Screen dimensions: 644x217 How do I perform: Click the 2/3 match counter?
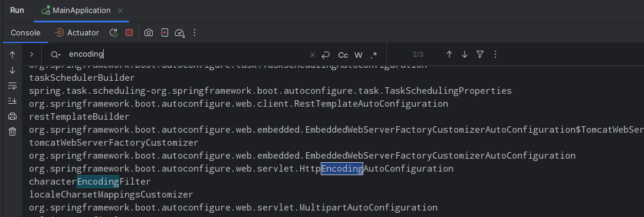pyautogui.click(x=418, y=54)
